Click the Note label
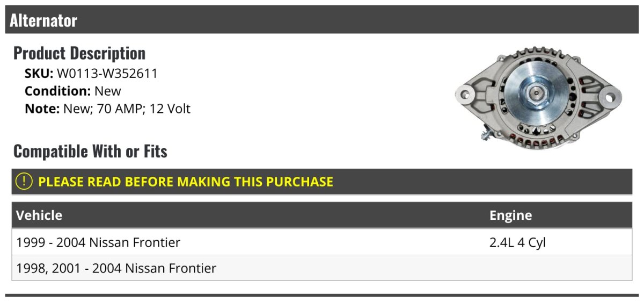This screenshot has width=644, height=302. pos(41,109)
